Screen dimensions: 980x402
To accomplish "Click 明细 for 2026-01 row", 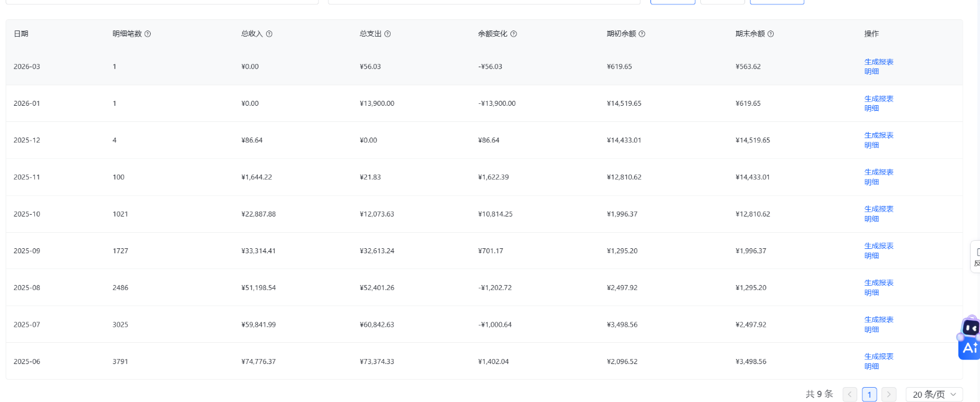I will pyautogui.click(x=872, y=108).
